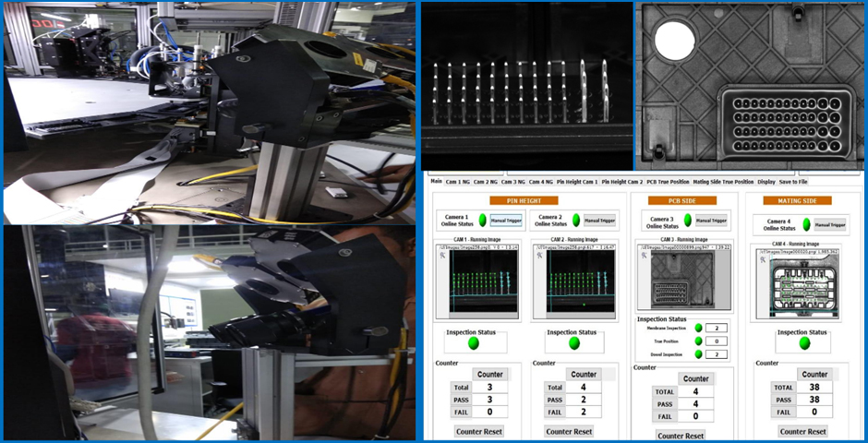The width and height of the screenshot is (868, 443).
Task: Click the PIN HEIGHT orange header
Action: pos(524,200)
